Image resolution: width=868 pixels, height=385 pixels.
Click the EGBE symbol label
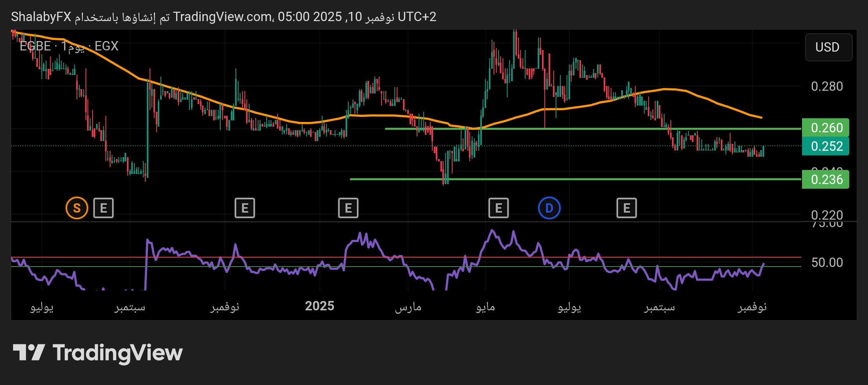click(x=35, y=46)
